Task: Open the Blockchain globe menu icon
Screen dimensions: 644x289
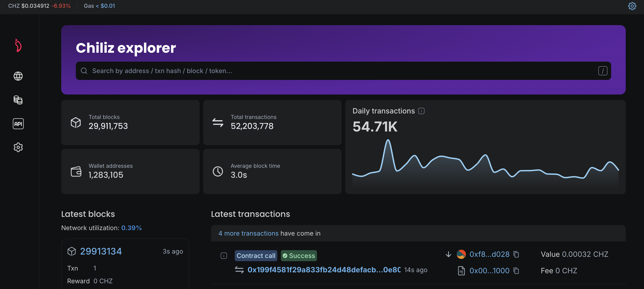Action: click(18, 76)
